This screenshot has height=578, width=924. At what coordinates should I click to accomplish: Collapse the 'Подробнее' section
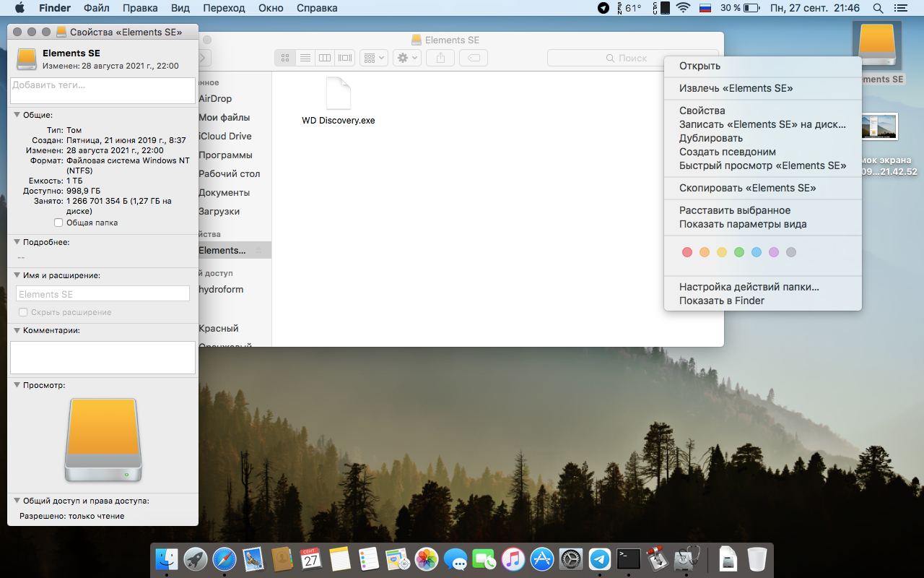17,242
